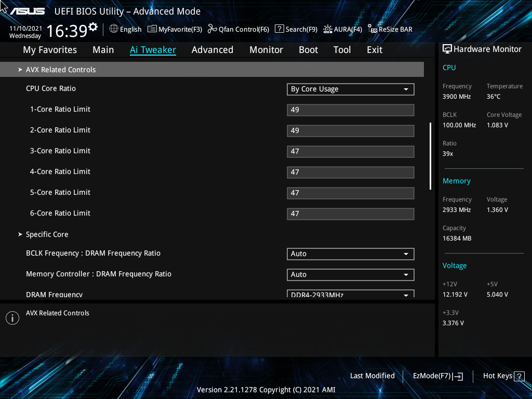
Task: Edit the 5-Core Ratio Limit field
Action: click(x=351, y=193)
